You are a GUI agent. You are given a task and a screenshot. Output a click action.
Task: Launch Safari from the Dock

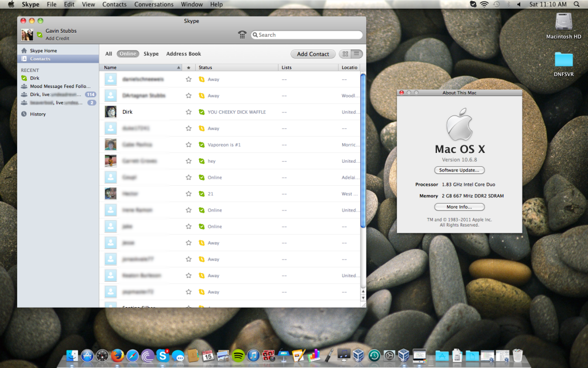point(133,355)
